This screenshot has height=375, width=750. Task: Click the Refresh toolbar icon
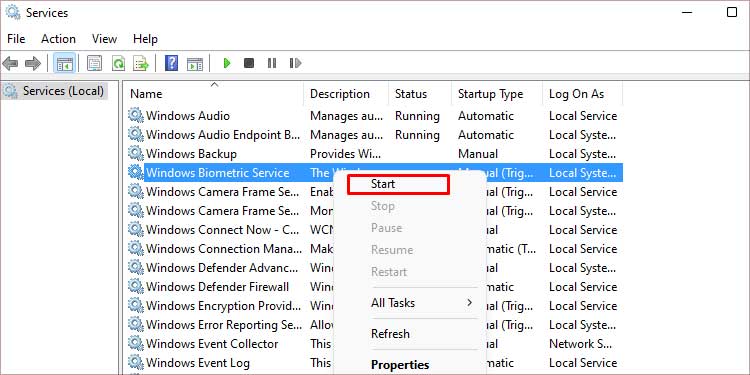(118, 63)
